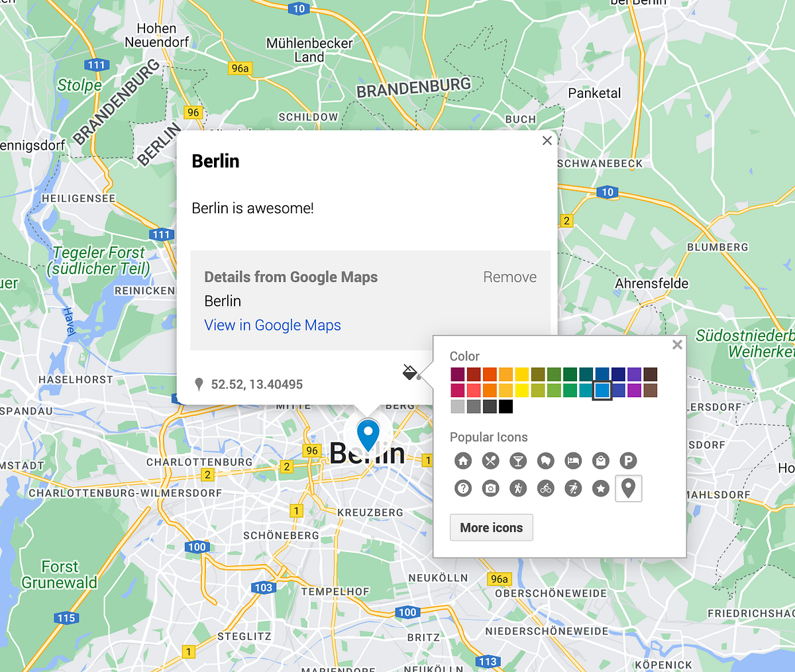Choose the cycling icon
795x672 pixels.
tap(546, 489)
